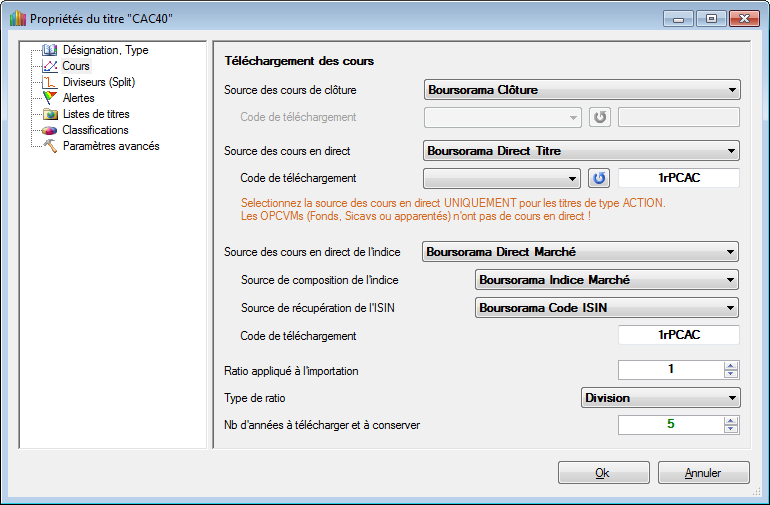
Task: Expand the Boursorama Direct Titre dropdown
Action: pos(582,151)
